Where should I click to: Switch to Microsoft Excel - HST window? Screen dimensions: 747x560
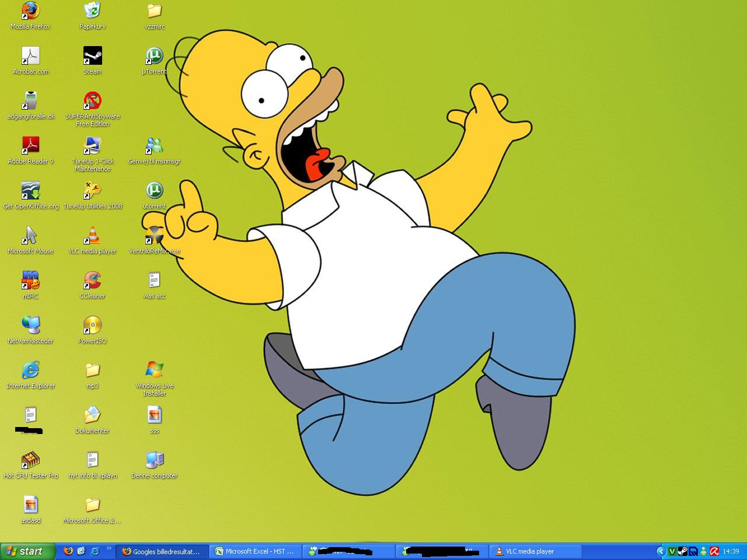(256, 551)
